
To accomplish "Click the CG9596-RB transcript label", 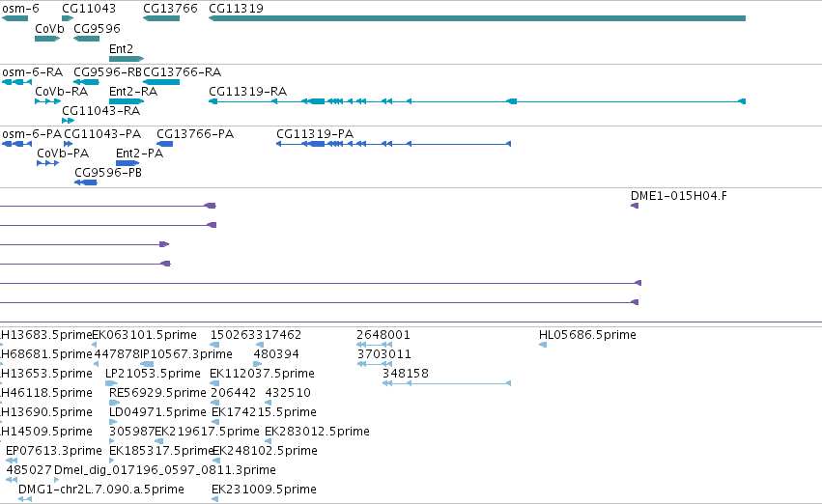I will pos(108,71).
